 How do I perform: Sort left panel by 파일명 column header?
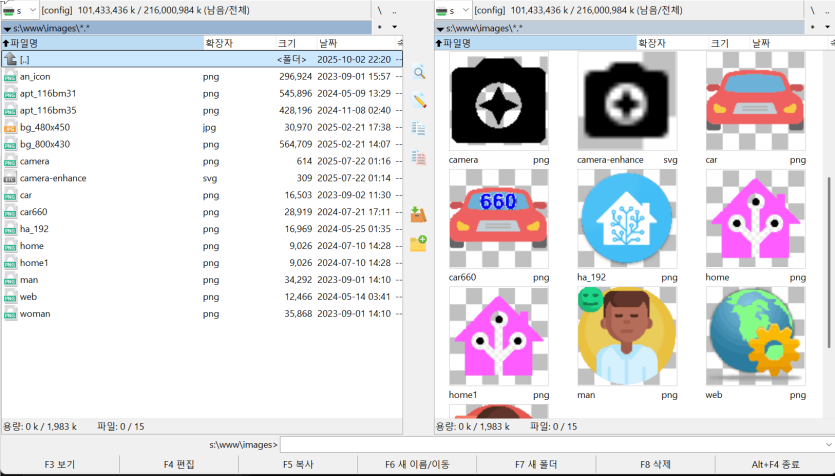[103, 43]
